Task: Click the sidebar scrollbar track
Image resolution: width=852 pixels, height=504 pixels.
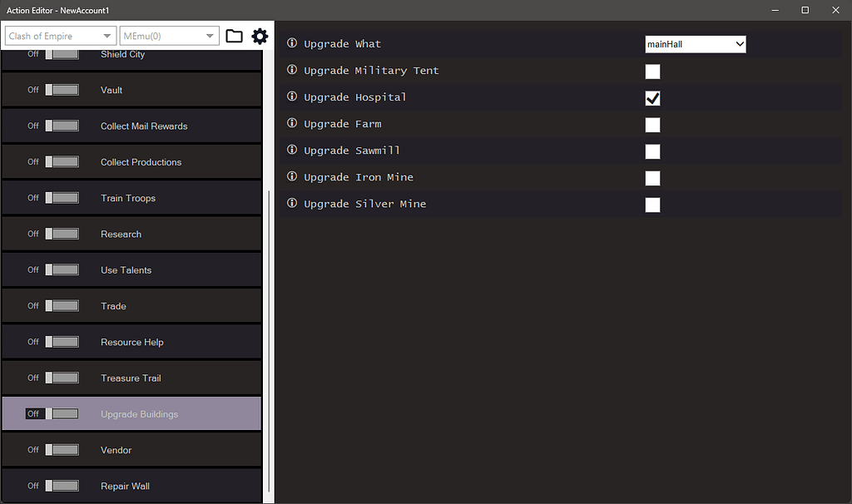Action: pos(268,250)
